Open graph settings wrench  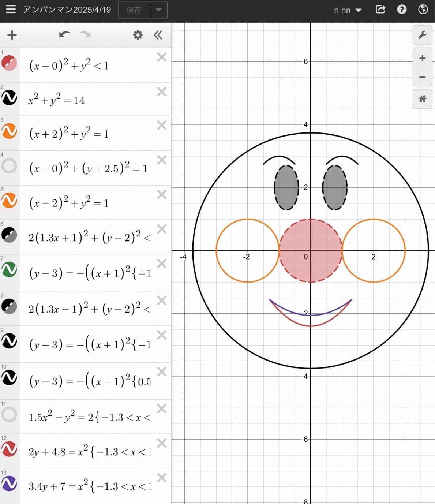click(x=422, y=35)
